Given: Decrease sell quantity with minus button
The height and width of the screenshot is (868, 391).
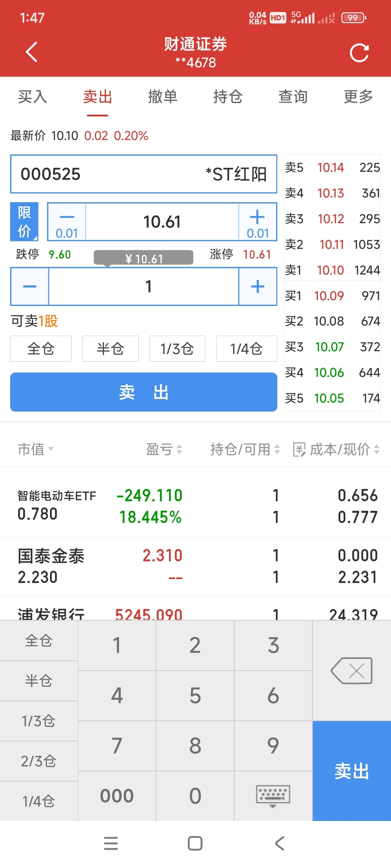Looking at the screenshot, I should (30, 286).
